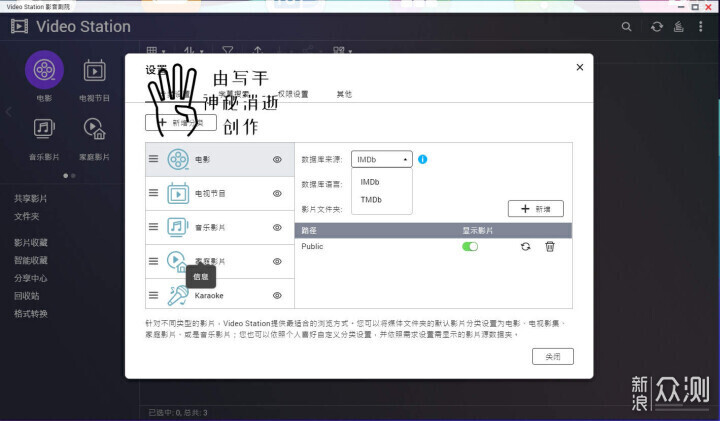Viewport: 720px width, 421px height.
Task: Switch to the 其他 tab
Action: [344, 94]
